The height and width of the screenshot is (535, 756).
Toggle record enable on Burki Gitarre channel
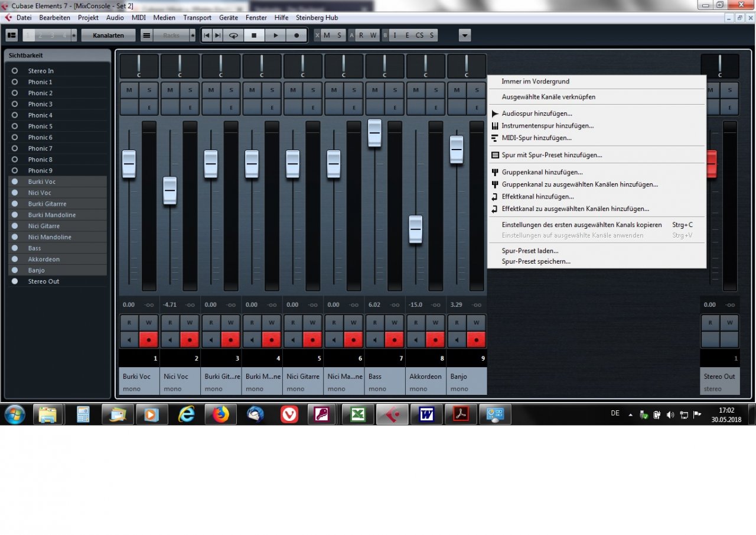click(x=230, y=339)
